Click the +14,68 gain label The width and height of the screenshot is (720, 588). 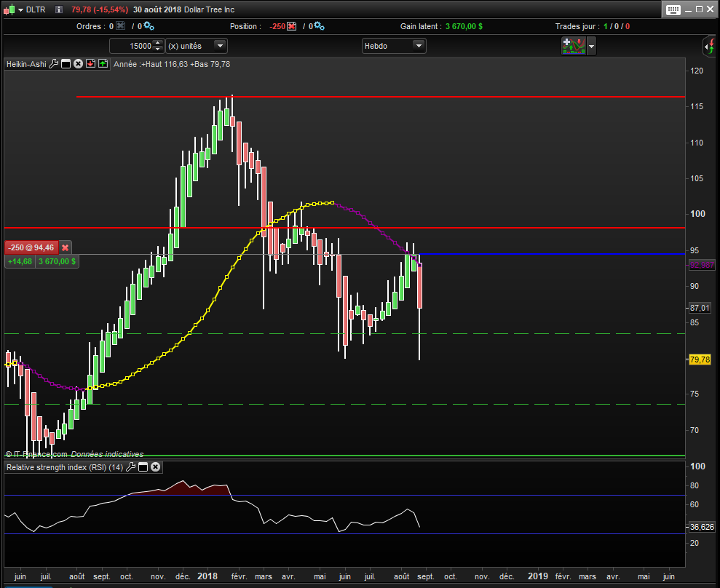[x=20, y=262]
